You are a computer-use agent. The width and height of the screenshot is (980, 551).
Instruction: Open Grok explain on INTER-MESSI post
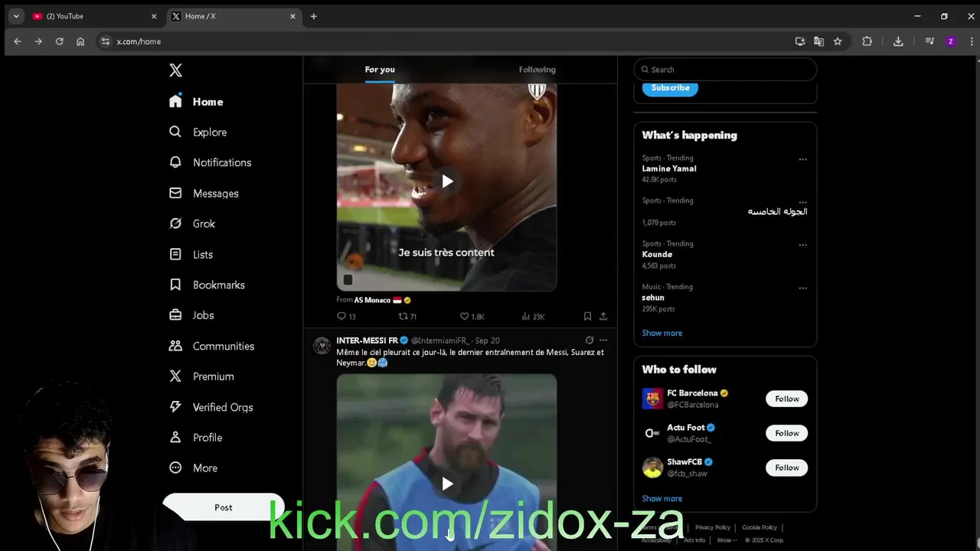pos(590,340)
